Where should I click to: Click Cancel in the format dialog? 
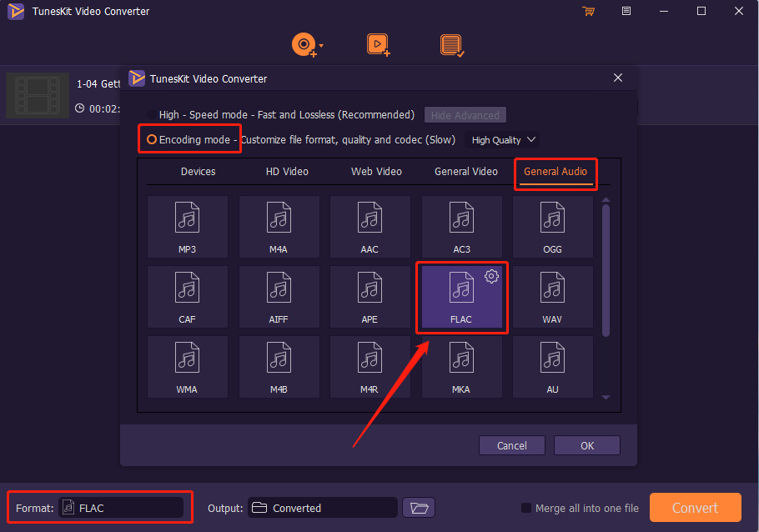tap(511, 445)
